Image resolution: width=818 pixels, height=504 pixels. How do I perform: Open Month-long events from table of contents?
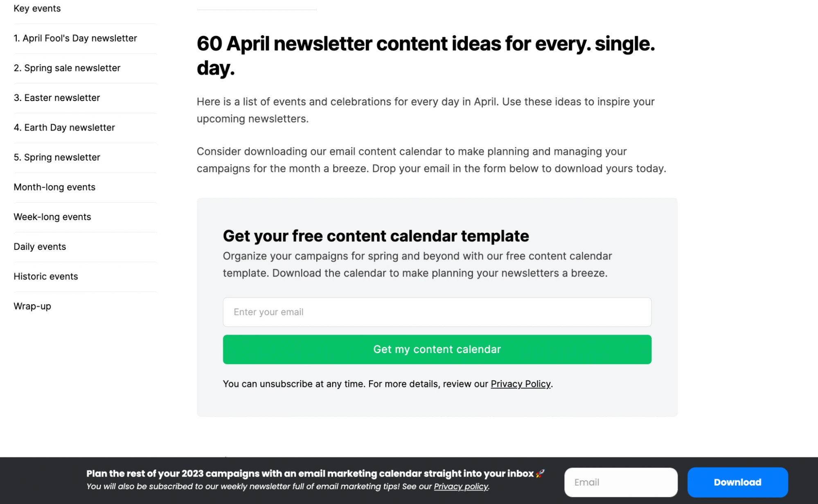(x=54, y=187)
